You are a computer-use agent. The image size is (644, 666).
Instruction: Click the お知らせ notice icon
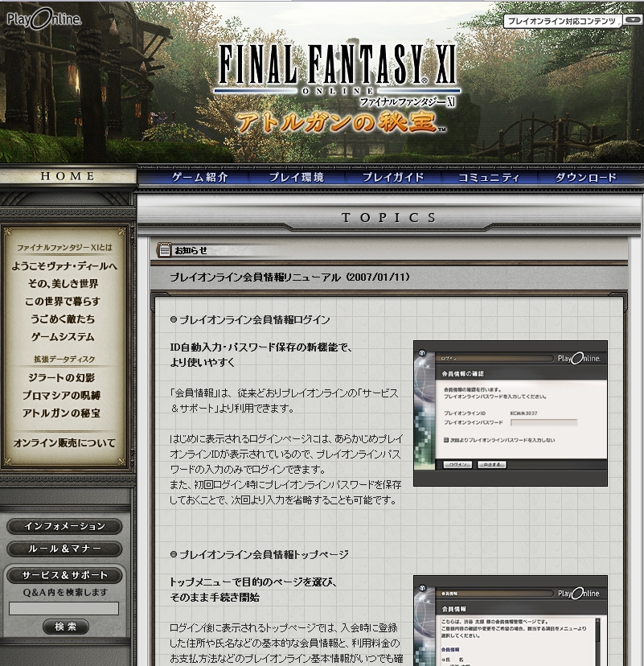[x=164, y=250]
